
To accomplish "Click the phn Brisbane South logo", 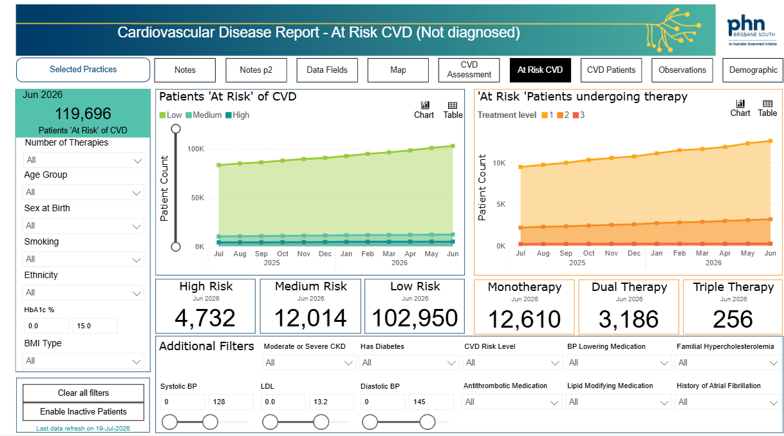I will (752, 30).
